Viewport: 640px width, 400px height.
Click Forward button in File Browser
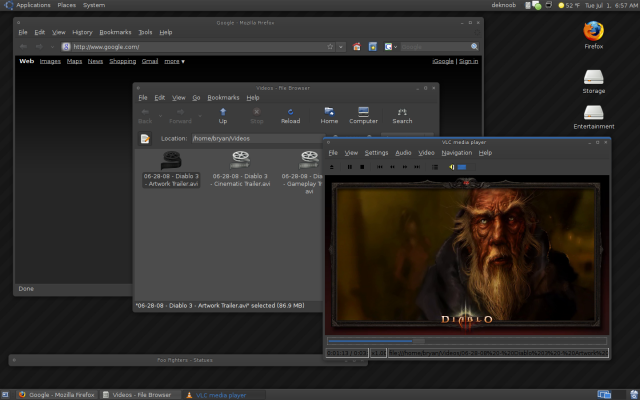tap(180, 116)
